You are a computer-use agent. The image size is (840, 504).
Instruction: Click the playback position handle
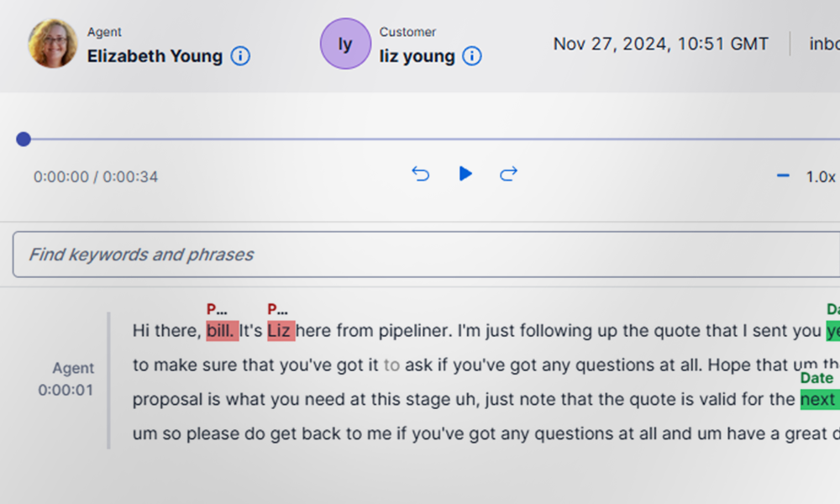click(x=24, y=139)
